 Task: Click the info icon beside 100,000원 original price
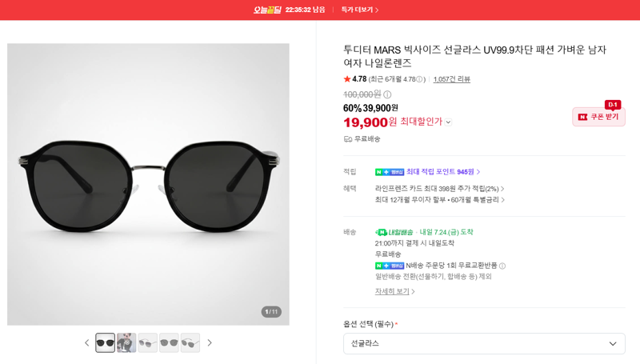(387, 94)
